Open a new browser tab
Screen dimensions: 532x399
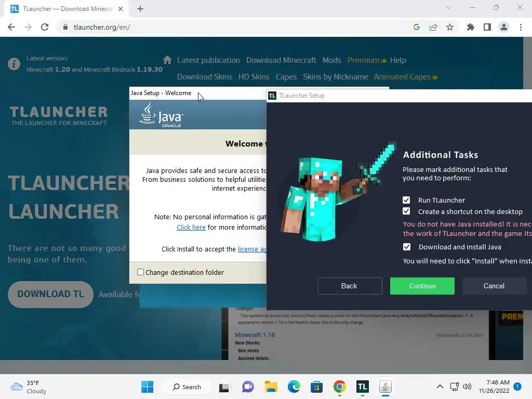click(140, 9)
